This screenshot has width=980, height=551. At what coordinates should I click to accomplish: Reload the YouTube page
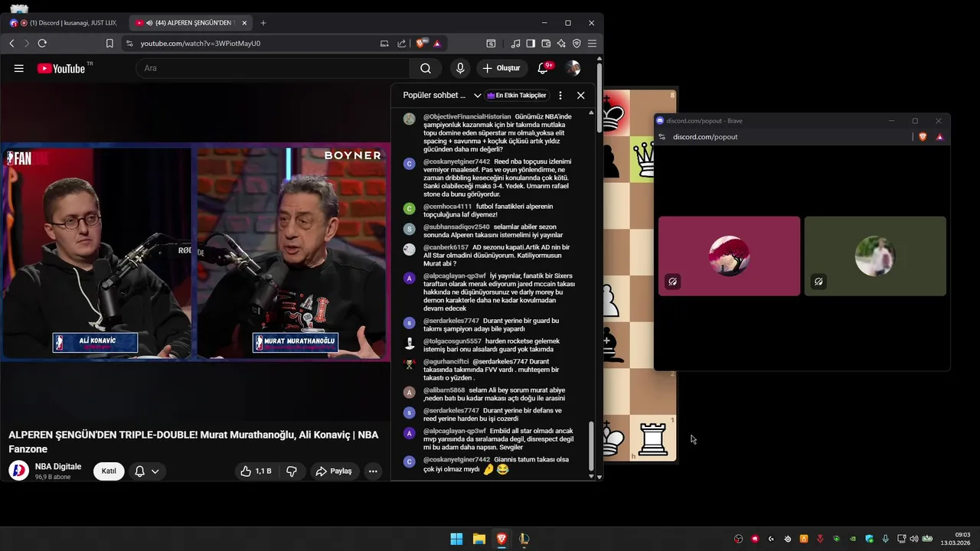click(x=42, y=44)
